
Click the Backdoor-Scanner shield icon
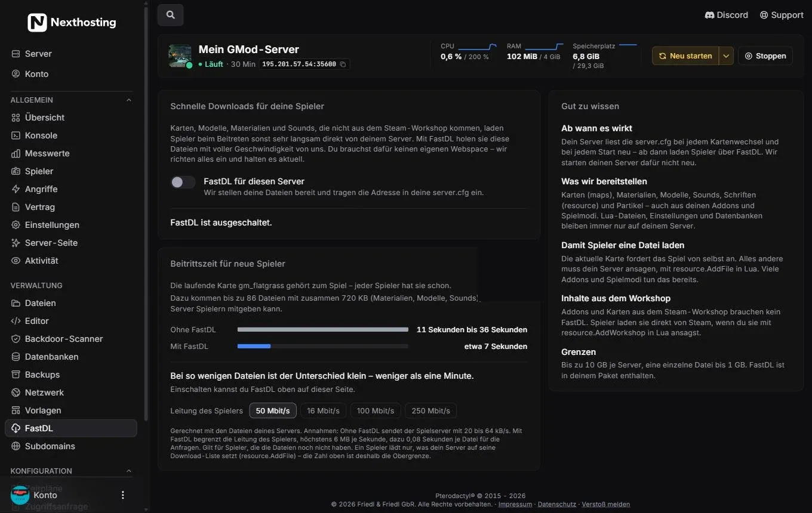(16, 339)
